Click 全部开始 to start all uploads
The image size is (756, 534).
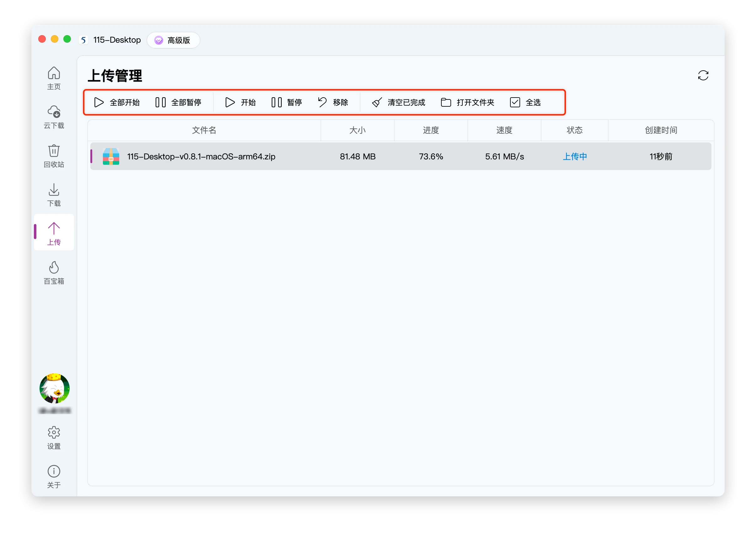pyautogui.click(x=117, y=103)
